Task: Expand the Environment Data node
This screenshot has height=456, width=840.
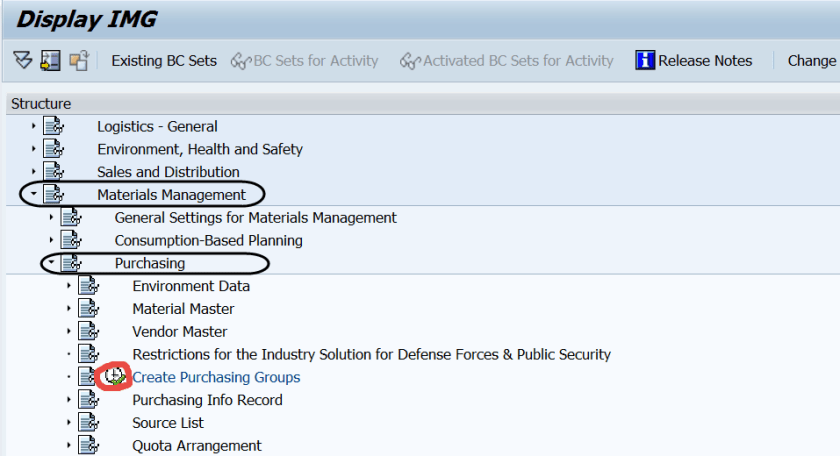Action: click(x=69, y=286)
